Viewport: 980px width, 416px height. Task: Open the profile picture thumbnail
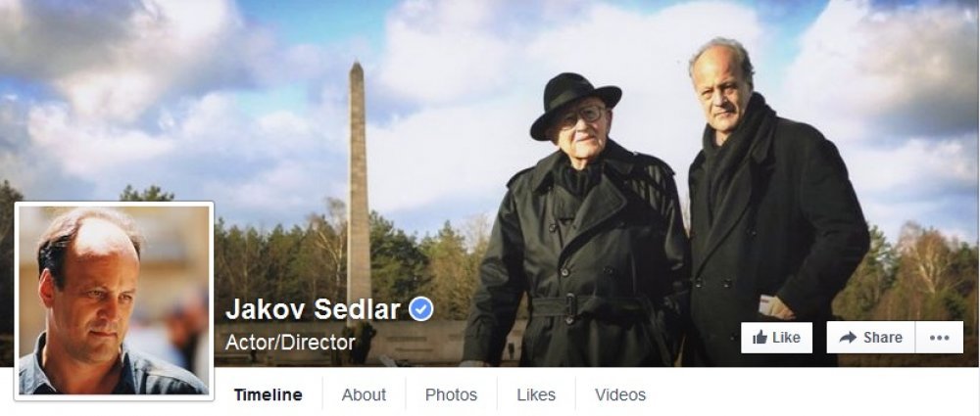114,300
